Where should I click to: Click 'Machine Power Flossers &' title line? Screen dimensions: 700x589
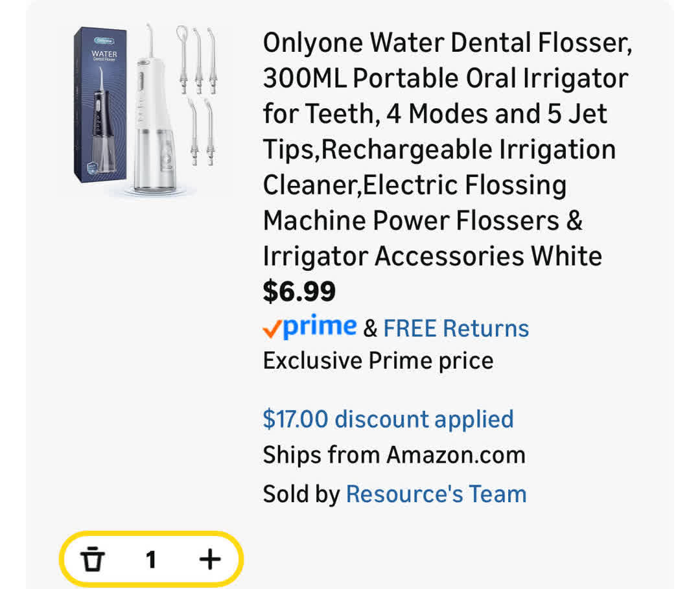point(423,221)
